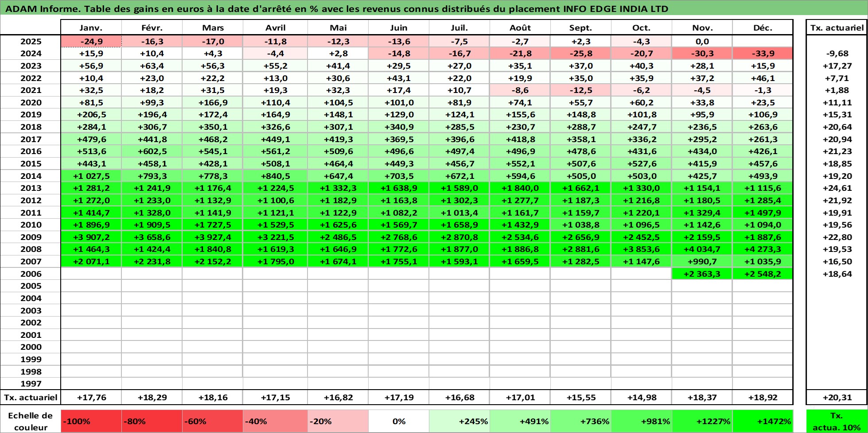The image size is (868, 433).
Task: Click the +990,7 cell for November 2007
Action: [702, 261]
